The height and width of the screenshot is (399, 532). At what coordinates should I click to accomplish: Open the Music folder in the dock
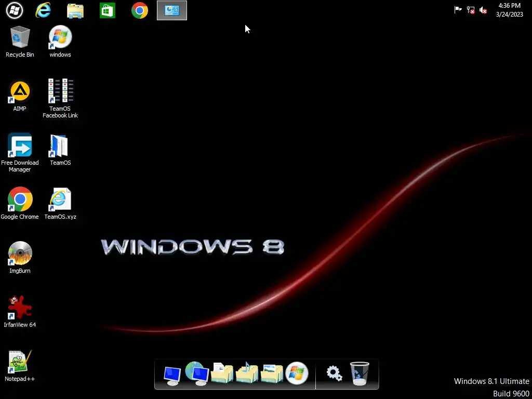tap(247, 373)
